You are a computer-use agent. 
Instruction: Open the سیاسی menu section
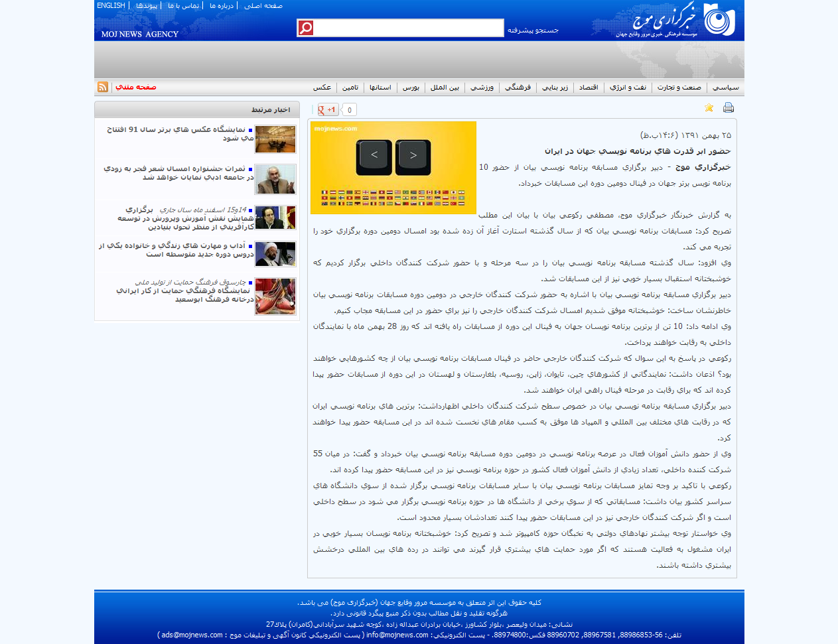[726, 88]
